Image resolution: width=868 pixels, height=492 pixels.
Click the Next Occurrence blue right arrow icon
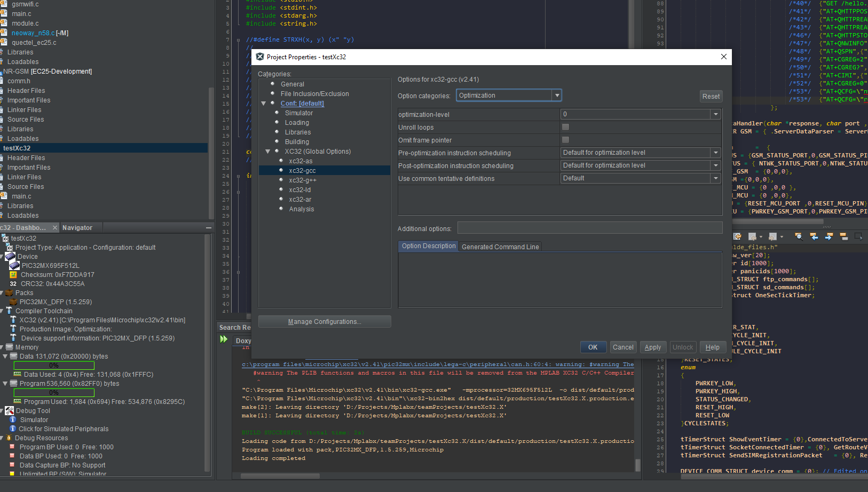[828, 236]
